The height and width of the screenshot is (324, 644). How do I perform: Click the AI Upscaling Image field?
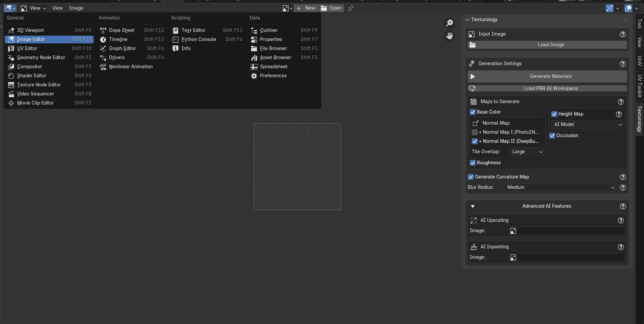tap(567, 231)
